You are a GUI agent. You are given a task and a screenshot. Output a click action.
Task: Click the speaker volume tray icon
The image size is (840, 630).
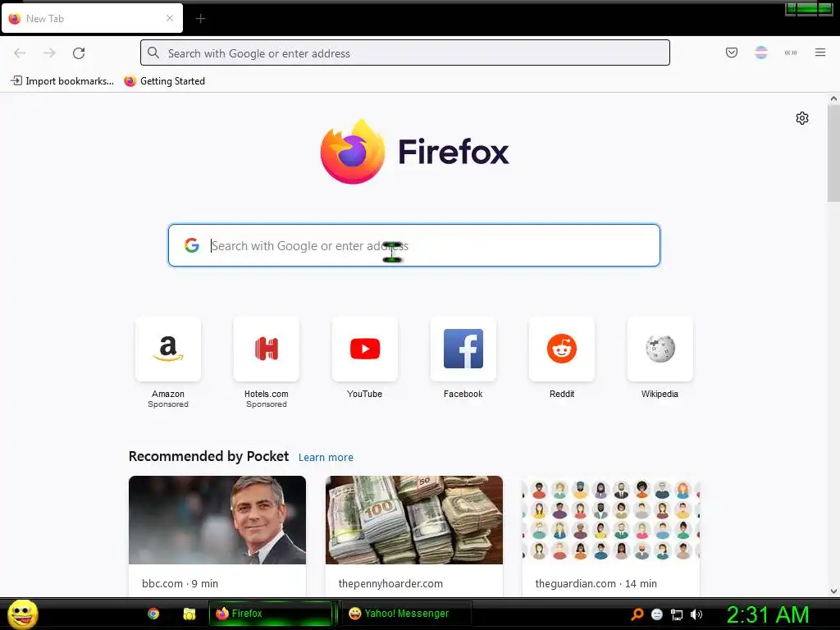(x=696, y=614)
